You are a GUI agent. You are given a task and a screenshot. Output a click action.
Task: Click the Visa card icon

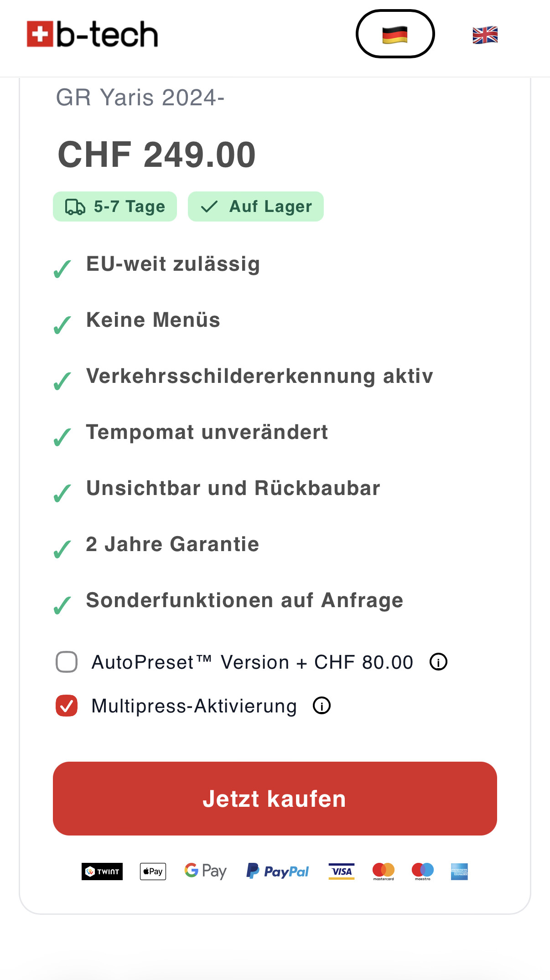click(x=341, y=872)
